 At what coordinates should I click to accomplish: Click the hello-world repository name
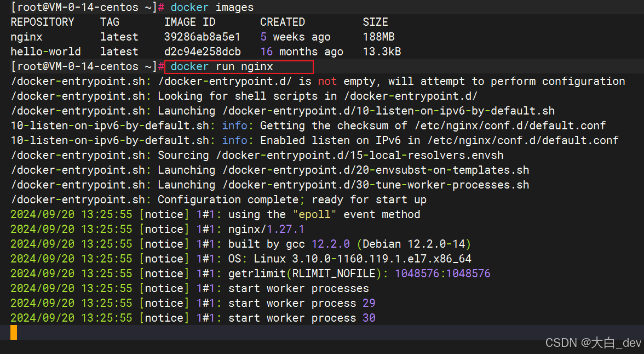[45, 52]
